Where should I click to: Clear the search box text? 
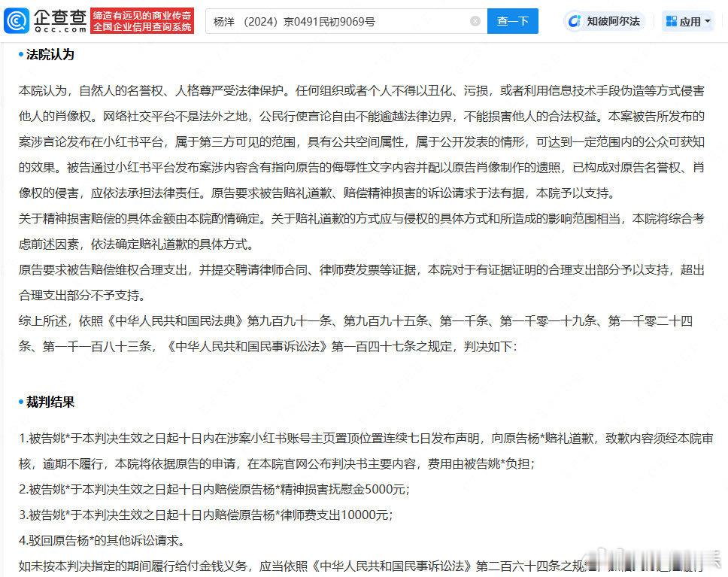click(x=475, y=21)
